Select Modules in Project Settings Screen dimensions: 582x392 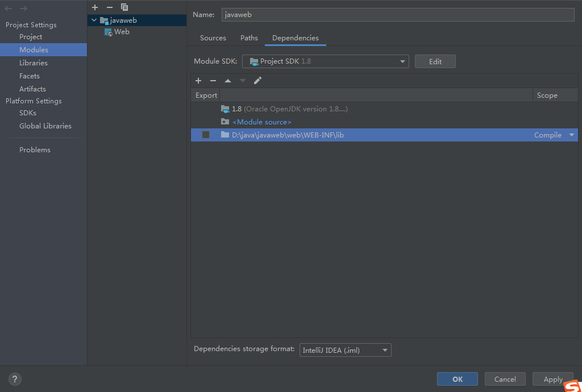click(43, 49)
